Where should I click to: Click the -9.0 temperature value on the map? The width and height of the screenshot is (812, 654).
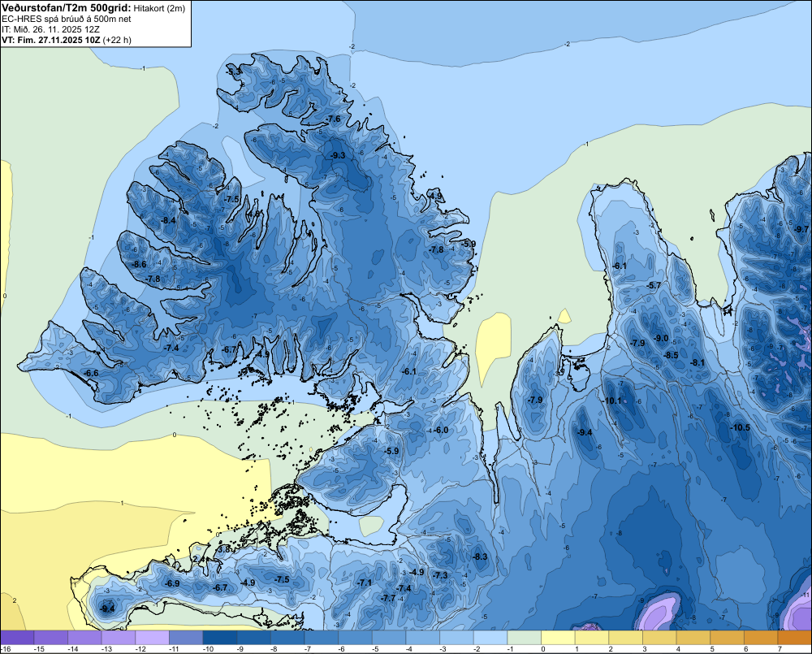(661, 339)
